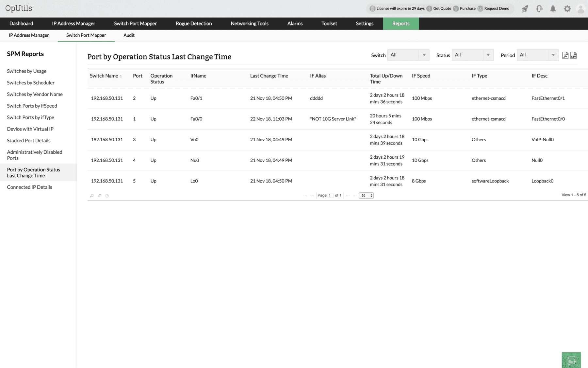Open Switches by Vendor Name report

(x=35, y=94)
